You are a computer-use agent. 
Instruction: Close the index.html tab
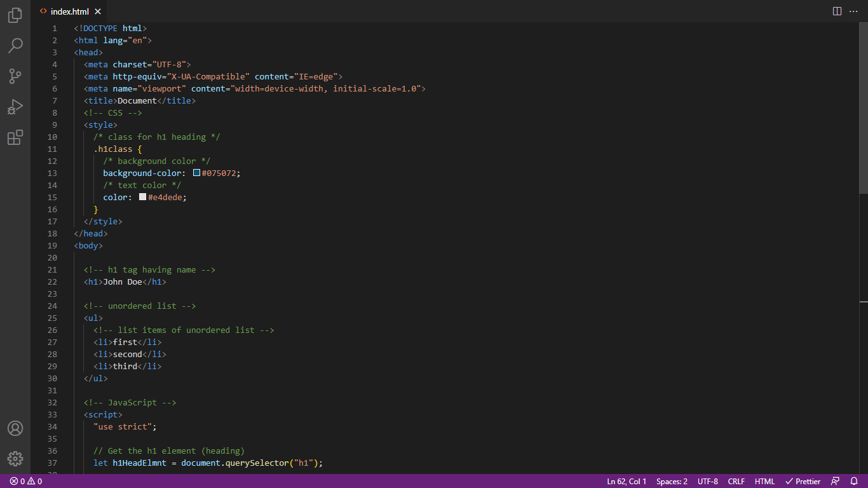click(98, 11)
